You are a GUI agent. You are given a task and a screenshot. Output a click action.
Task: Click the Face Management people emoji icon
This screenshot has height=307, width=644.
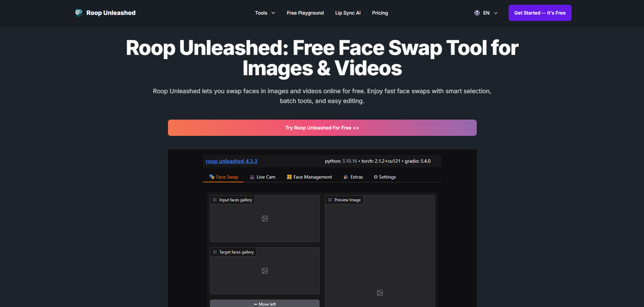pyautogui.click(x=289, y=177)
